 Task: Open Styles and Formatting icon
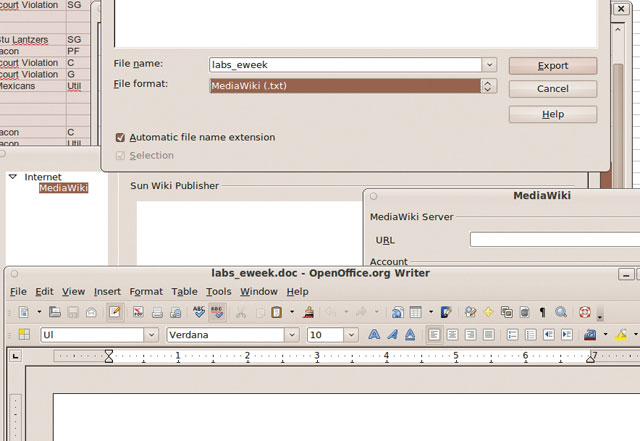tap(24, 335)
